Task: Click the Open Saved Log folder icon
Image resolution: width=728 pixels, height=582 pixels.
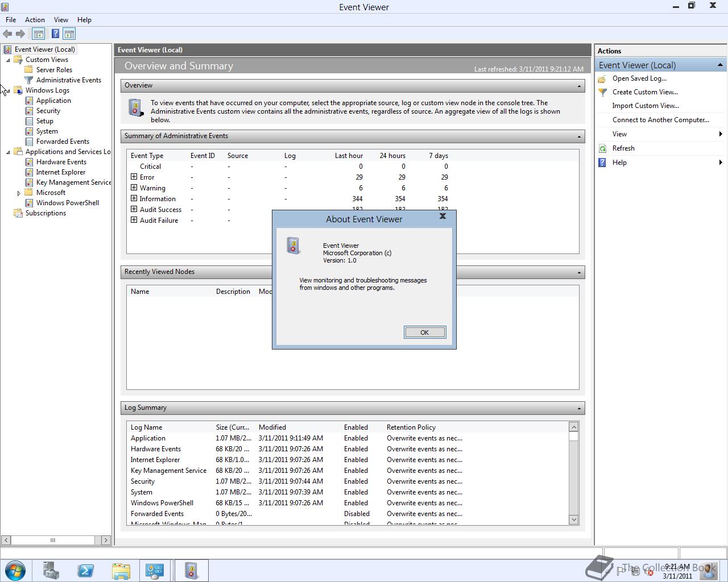Action: [602, 79]
